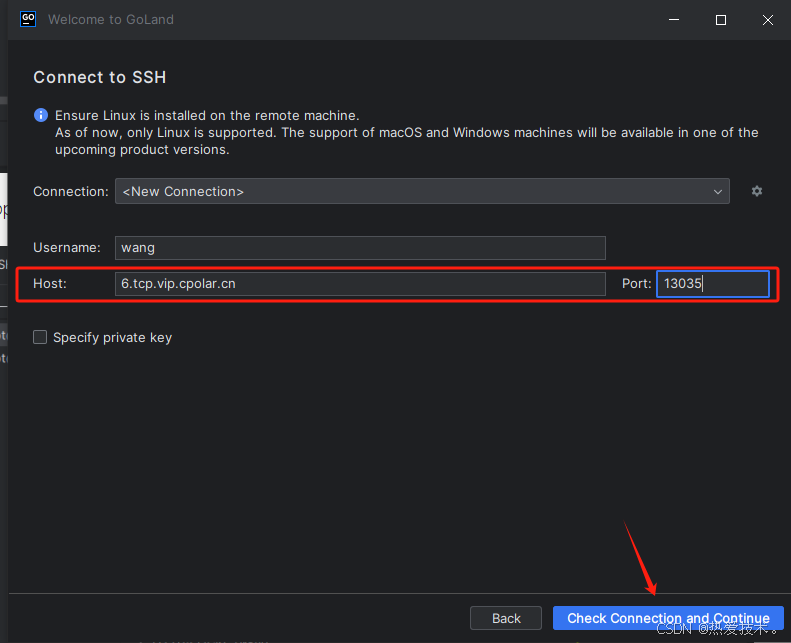Go back using the Back button
Screen dimensions: 791x643
click(x=506, y=618)
